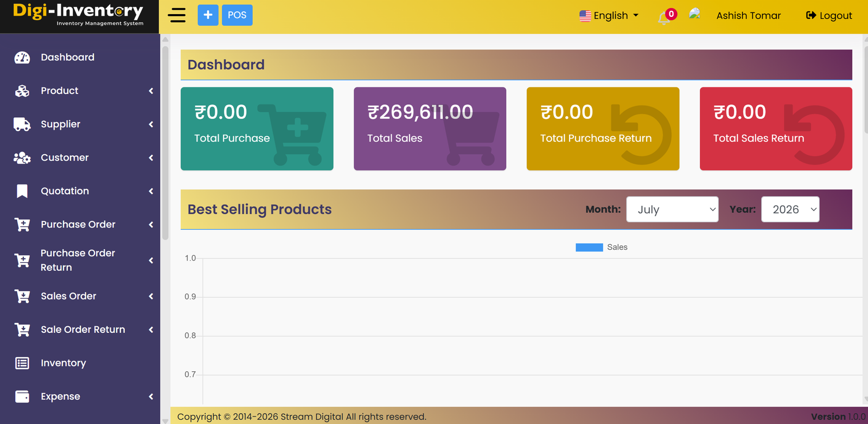Click undo icon on Total Sales Return
868x424 pixels.
(814, 134)
